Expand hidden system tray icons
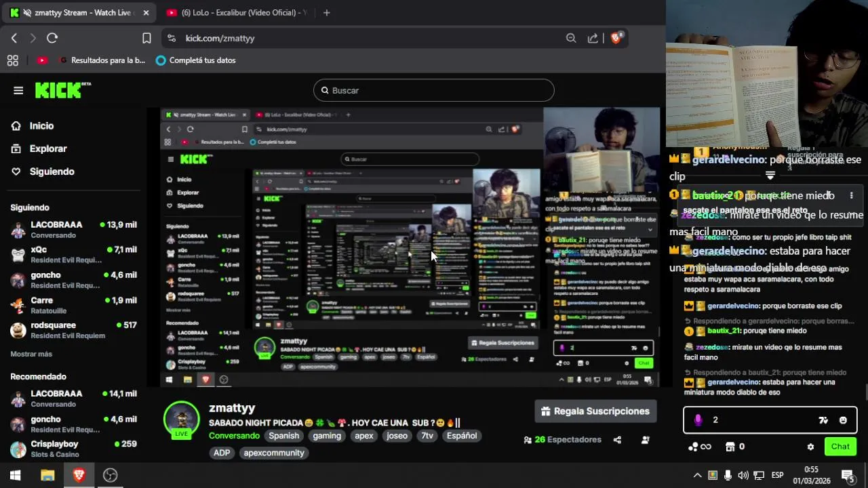Screen dimensions: 868x488 pyautogui.click(x=697, y=476)
